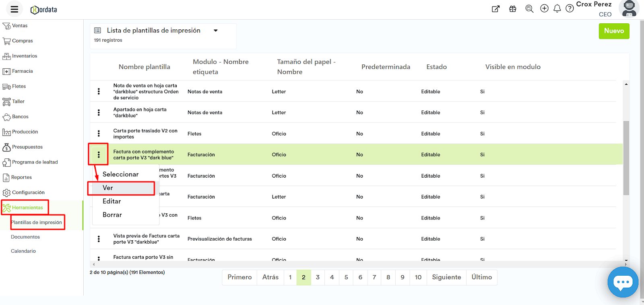Click the plus circle quick-add icon
The image size is (644, 305).
[544, 8]
